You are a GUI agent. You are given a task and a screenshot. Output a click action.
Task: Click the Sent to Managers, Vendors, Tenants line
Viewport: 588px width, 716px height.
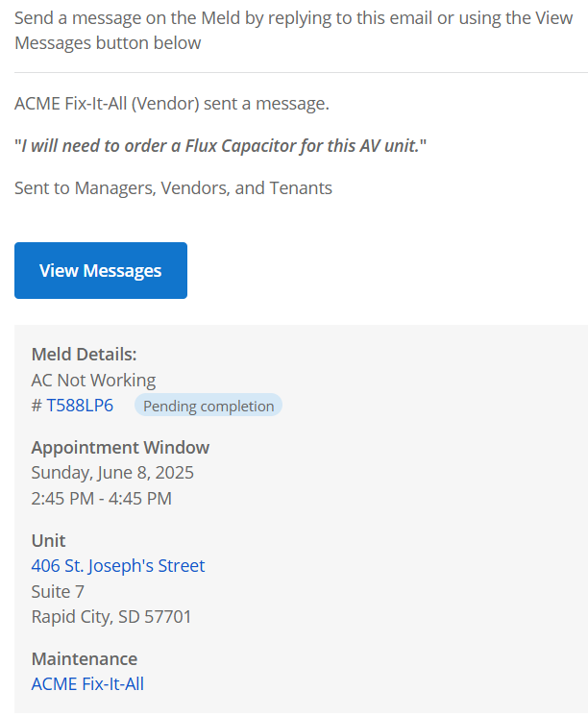pyautogui.click(x=173, y=188)
